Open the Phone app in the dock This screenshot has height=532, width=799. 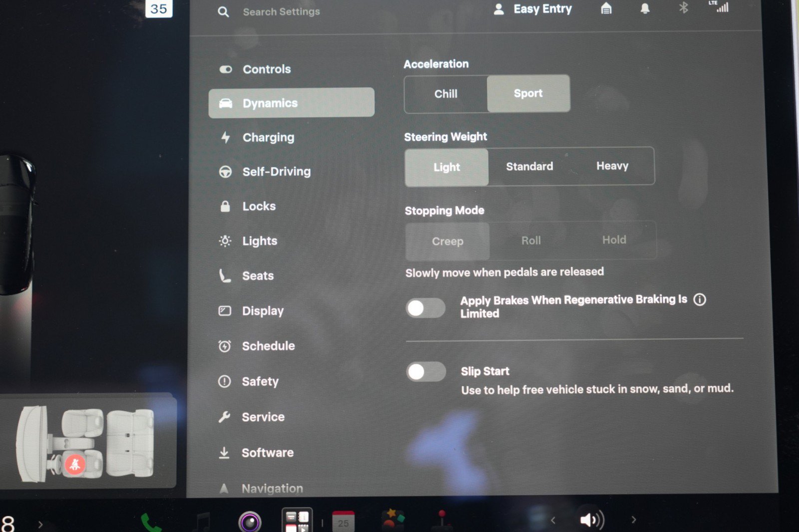pos(151,522)
